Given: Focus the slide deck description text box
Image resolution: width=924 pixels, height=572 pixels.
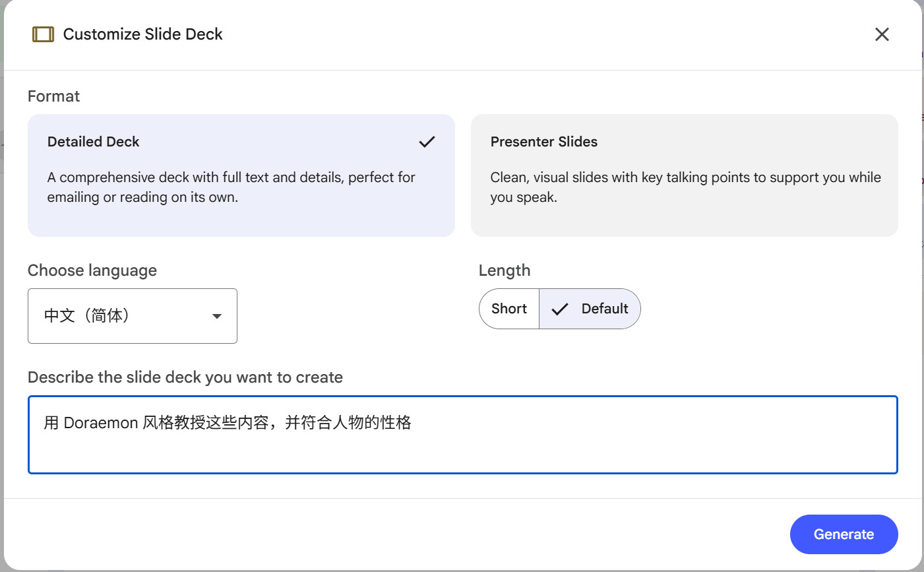Looking at the screenshot, I should (x=463, y=435).
